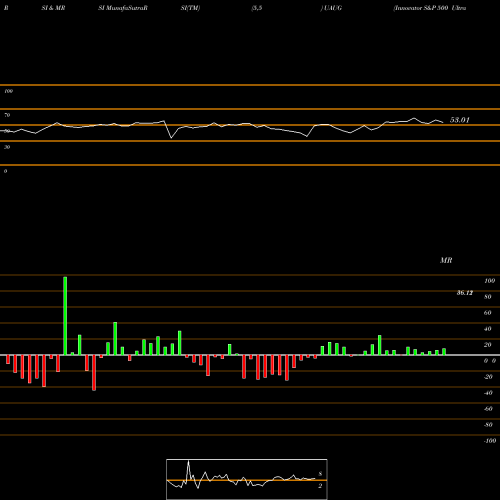This screenshot has height=500, width=500.
Task: Click the 'SI & MR' header text
Action: 53,8
